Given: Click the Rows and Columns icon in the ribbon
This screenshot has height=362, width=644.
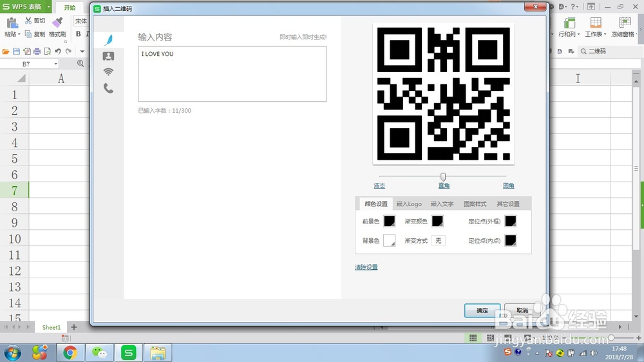Looking at the screenshot, I should 569,23.
